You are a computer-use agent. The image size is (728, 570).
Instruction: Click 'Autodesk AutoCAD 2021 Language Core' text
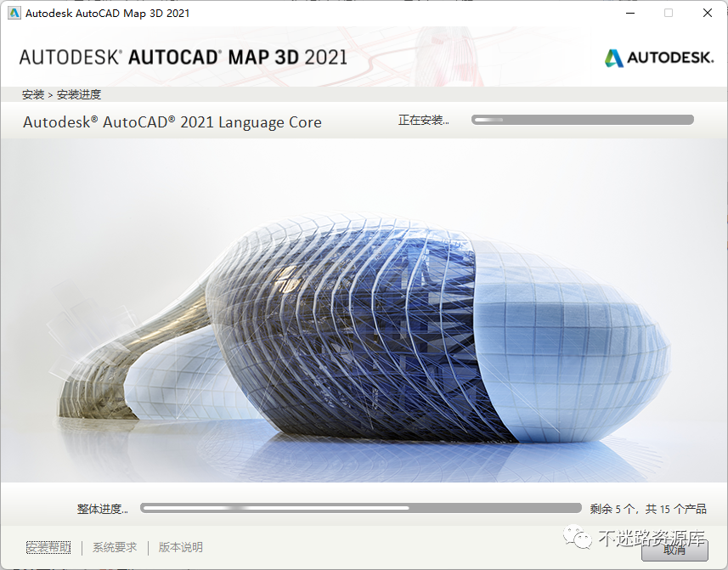[x=172, y=122]
